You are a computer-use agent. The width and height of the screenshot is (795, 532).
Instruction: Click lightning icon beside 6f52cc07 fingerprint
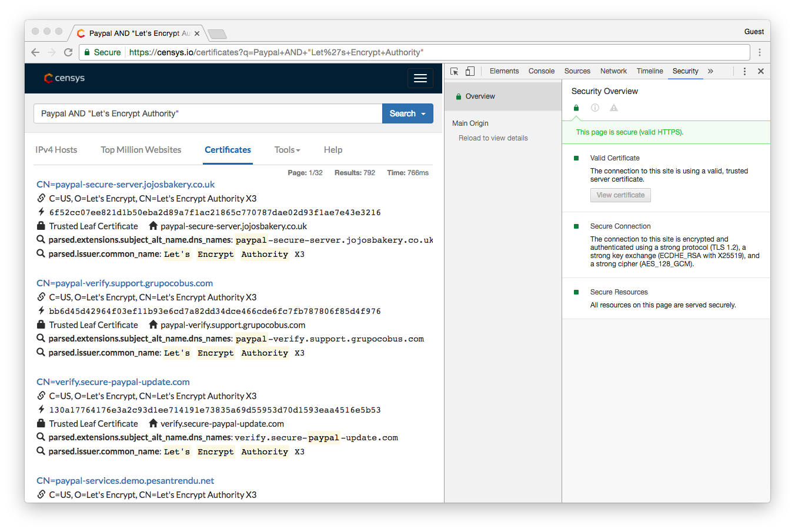click(41, 212)
